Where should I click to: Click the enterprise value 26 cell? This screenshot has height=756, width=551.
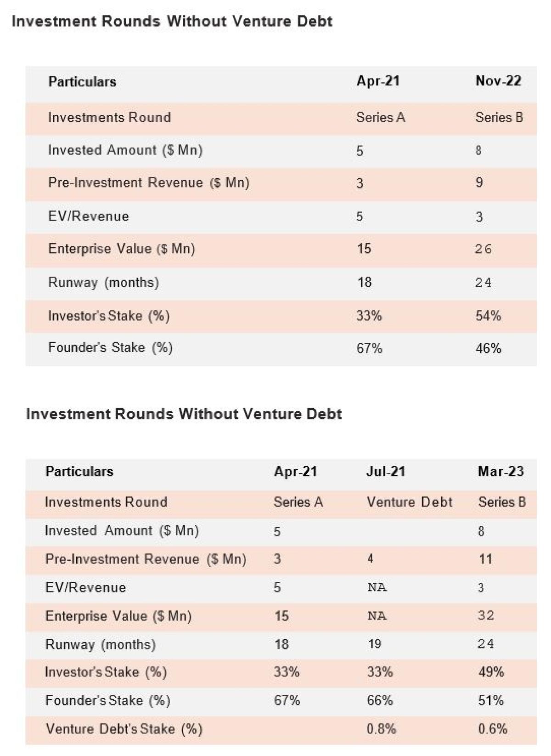coord(483,249)
